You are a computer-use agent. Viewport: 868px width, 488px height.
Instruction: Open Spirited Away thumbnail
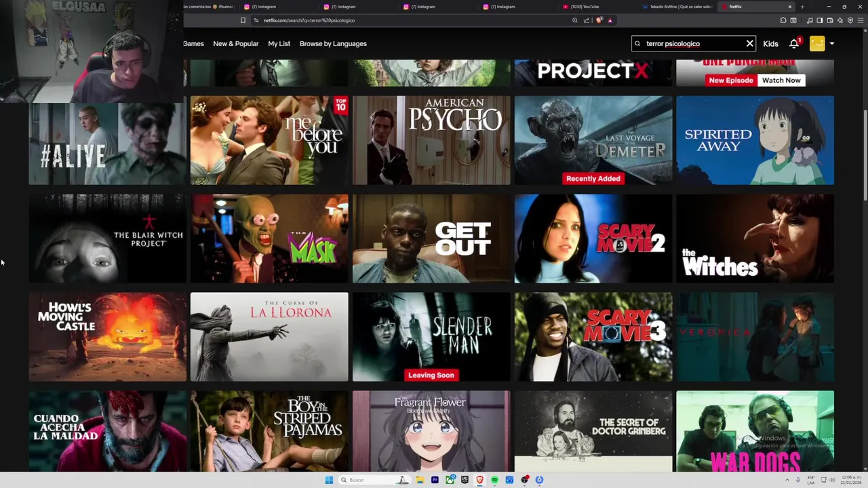point(755,140)
